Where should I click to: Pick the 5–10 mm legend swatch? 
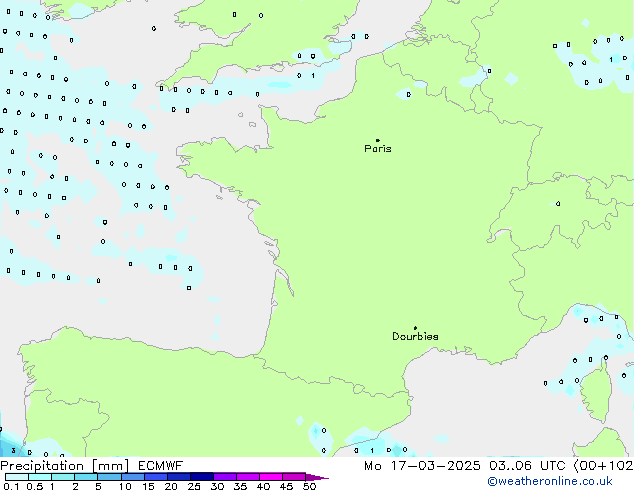pyautogui.click(x=109, y=477)
